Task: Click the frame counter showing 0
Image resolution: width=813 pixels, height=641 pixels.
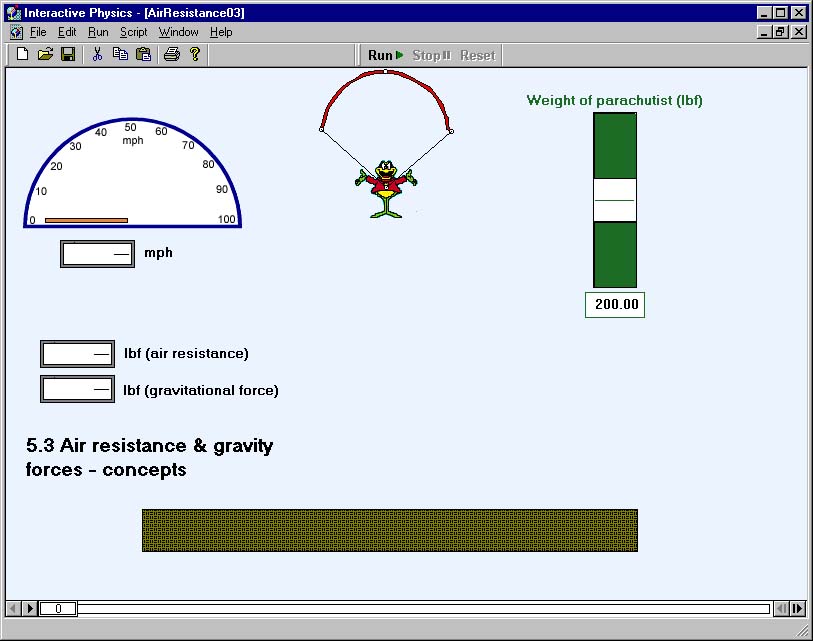Action: point(58,608)
